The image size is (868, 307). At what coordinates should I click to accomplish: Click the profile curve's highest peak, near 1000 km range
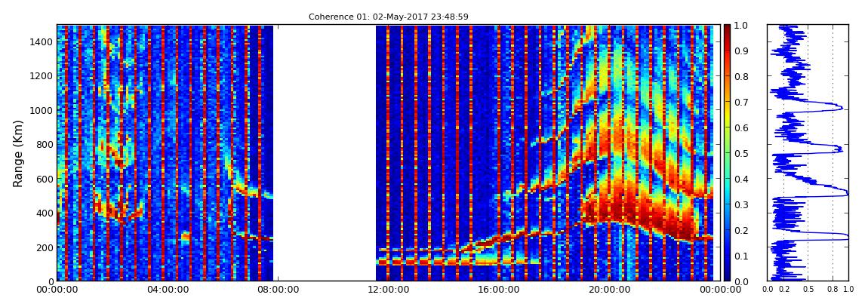(842, 107)
